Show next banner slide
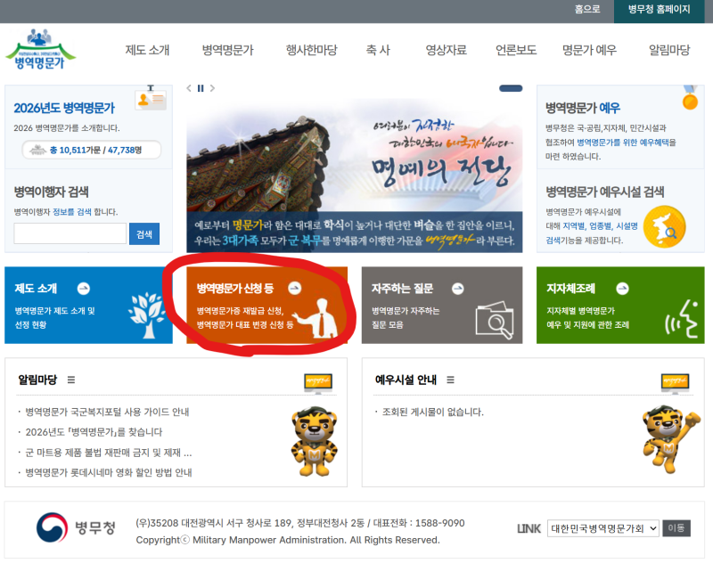The image size is (713, 588). tap(212, 88)
